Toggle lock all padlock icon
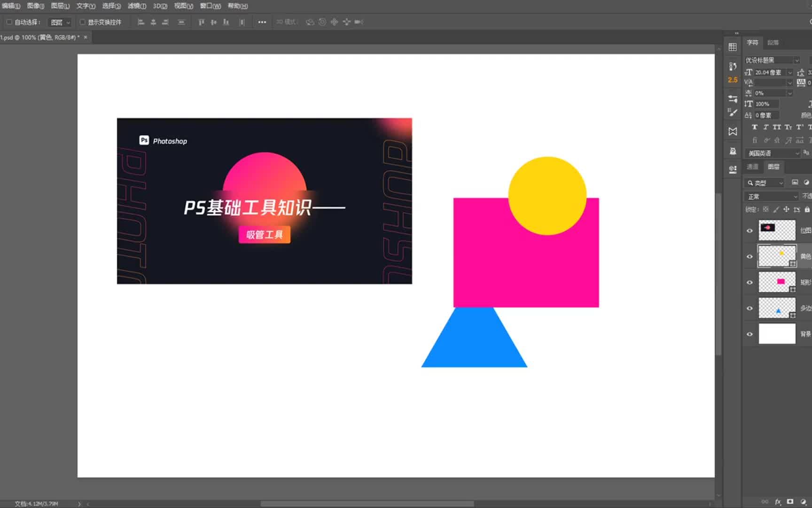 807,209
